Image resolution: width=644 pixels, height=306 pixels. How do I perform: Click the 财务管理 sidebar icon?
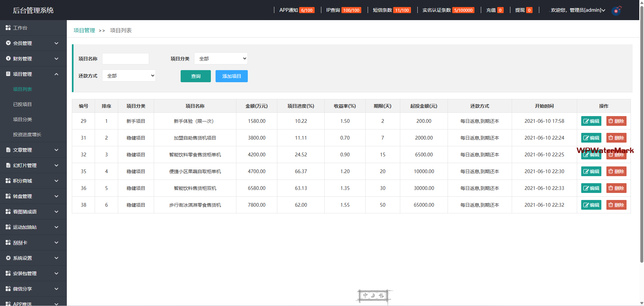click(x=8, y=59)
